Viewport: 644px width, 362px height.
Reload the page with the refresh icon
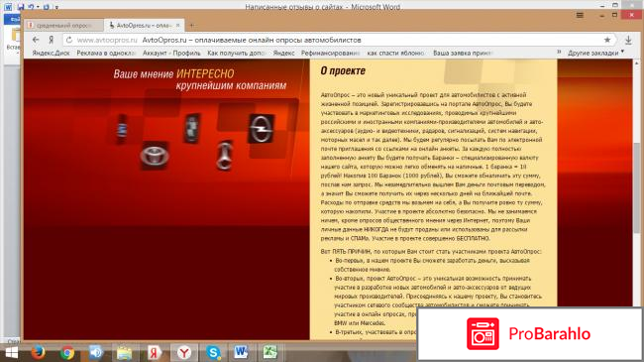coord(69,40)
